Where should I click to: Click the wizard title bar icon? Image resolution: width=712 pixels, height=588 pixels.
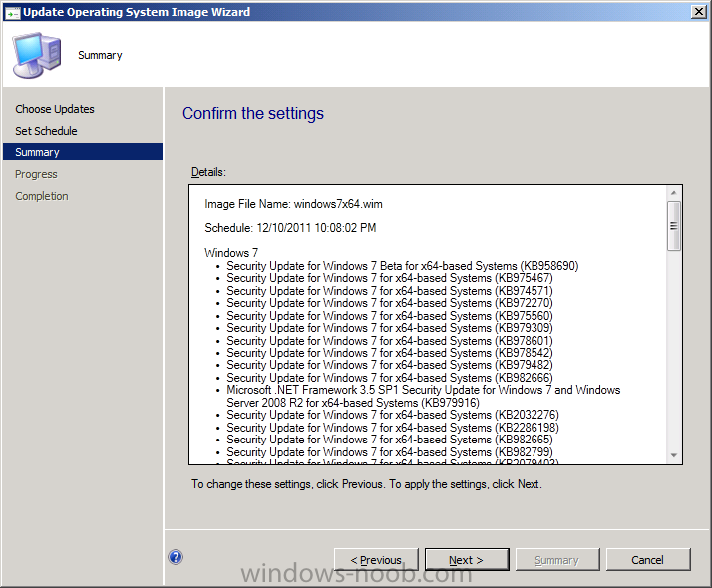click(12, 13)
